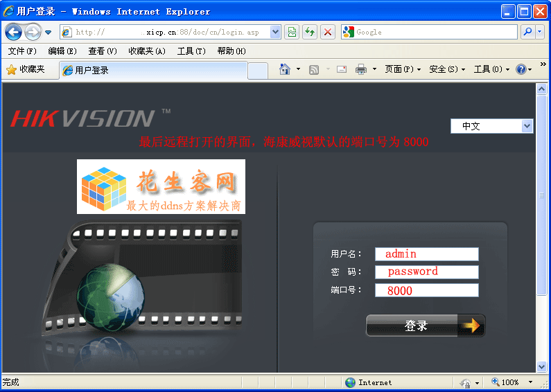551x392 pixels.
Task: Open the language dropdown showing 中文
Action: coord(491,126)
